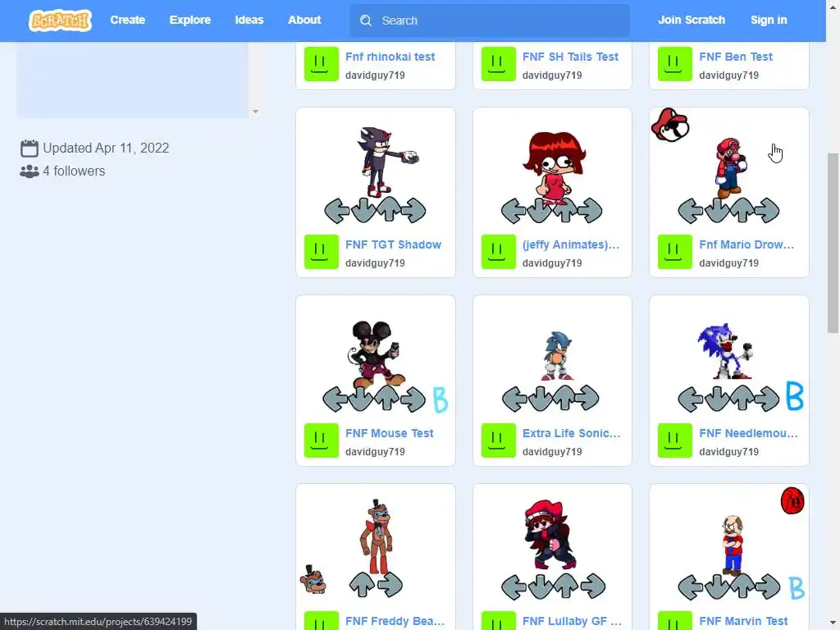Click davidguy719 under Fnf Mario Drow project

[728, 263]
